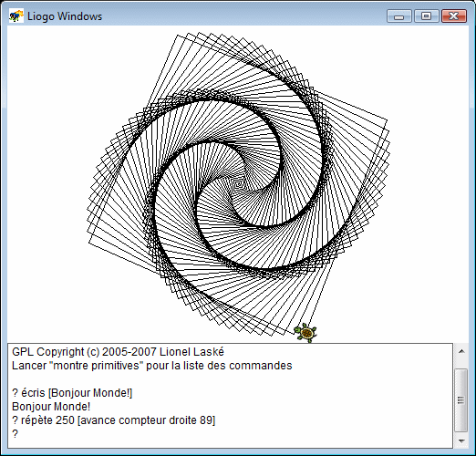Screen dimensions: 476x456
Task: Click the tiny center of the spiral
Action: (238, 183)
